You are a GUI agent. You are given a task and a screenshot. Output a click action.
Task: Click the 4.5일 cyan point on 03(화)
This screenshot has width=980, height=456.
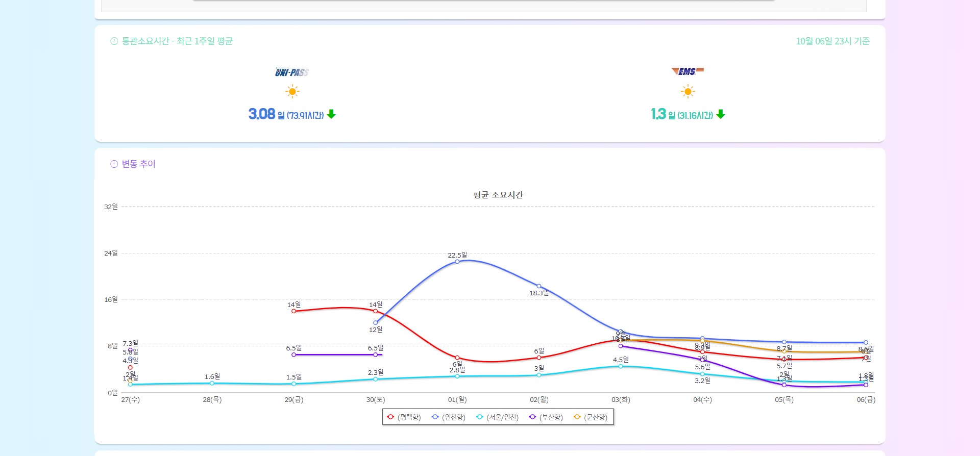(x=621, y=366)
